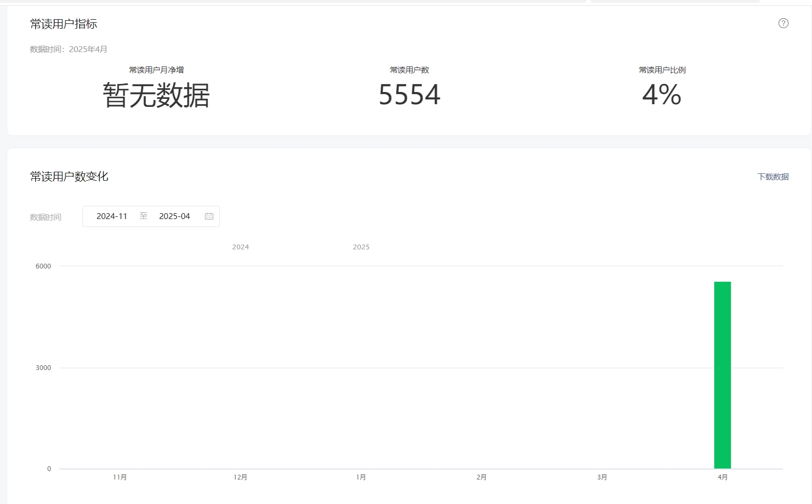Select start month field 2024-11
Viewport: 812px width, 504px height.
(112, 216)
